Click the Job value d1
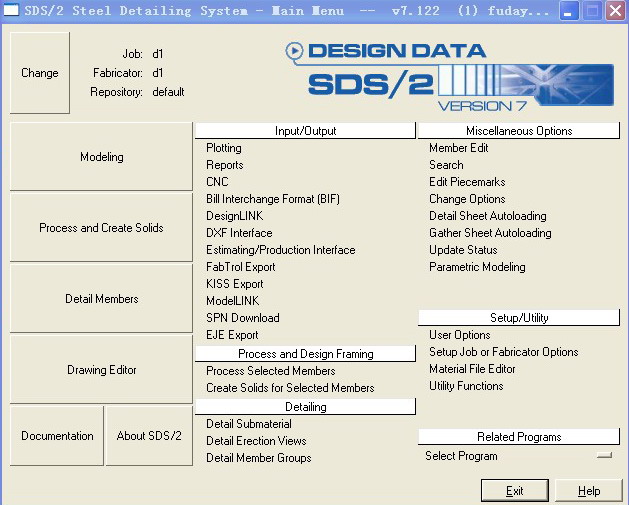 tap(158, 54)
